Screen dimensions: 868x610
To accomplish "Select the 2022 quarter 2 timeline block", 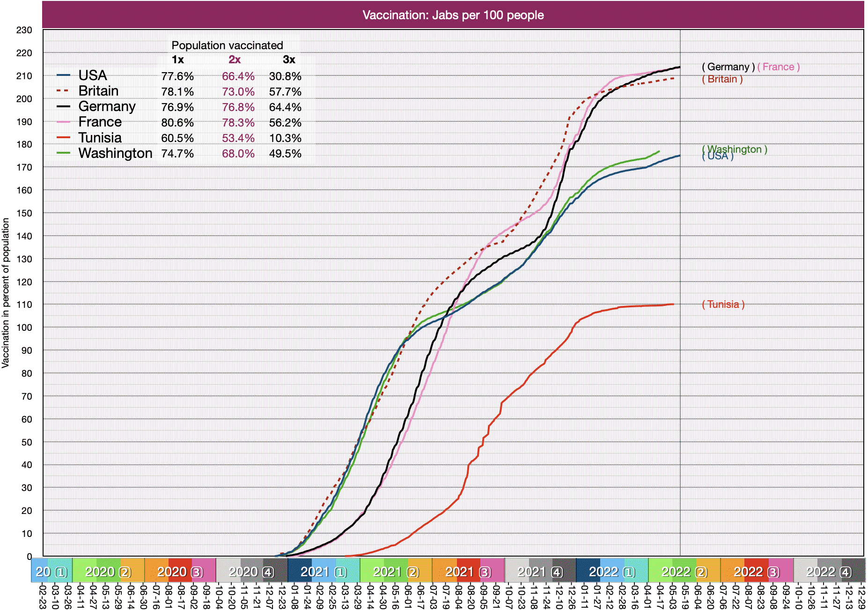I will (x=684, y=572).
